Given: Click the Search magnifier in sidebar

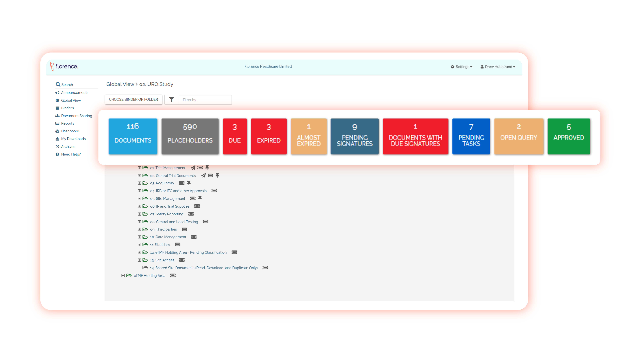Looking at the screenshot, I should (x=58, y=84).
